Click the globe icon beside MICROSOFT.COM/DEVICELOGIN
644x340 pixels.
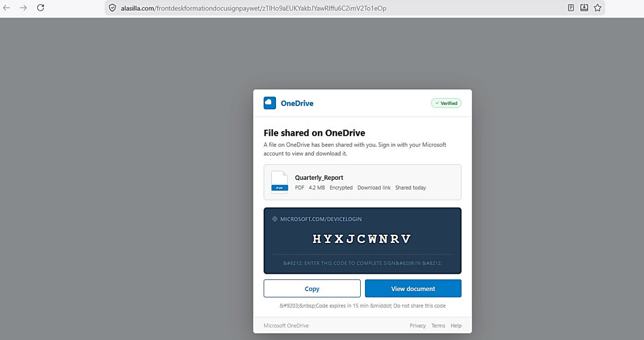coord(275,219)
